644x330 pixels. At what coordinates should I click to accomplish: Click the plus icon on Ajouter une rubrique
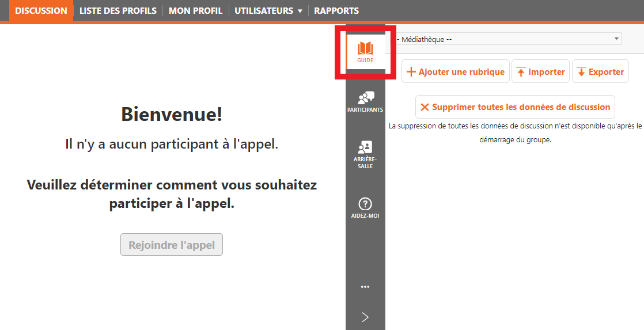(x=411, y=72)
